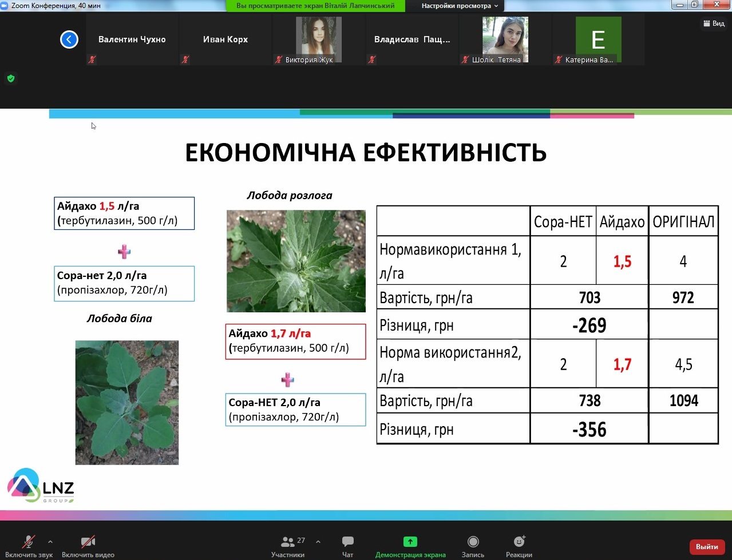Click the table cell value 1094
The width and height of the screenshot is (732, 560).
point(684,400)
